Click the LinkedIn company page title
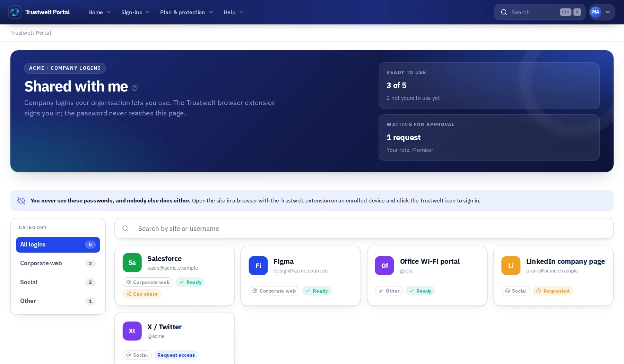The height and width of the screenshot is (364, 624). [x=565, y=261]
